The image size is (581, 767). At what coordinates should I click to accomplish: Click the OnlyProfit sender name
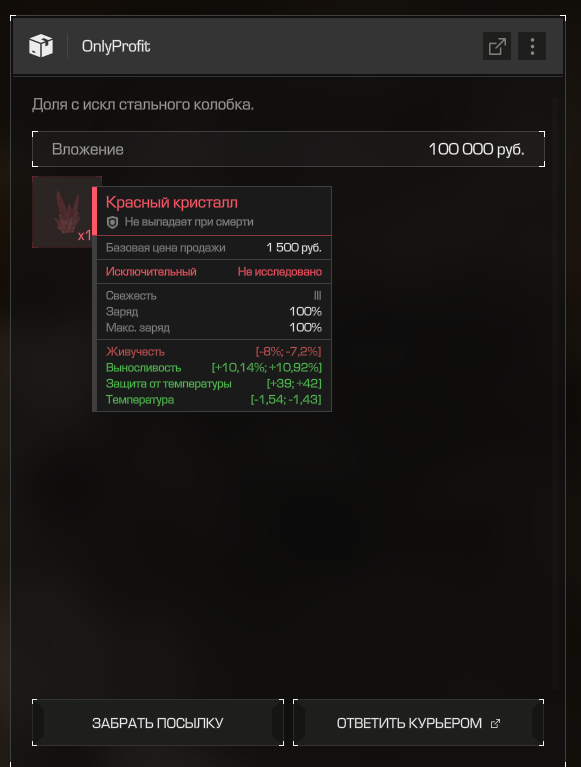pyautogui.click(x=116, y=46)
